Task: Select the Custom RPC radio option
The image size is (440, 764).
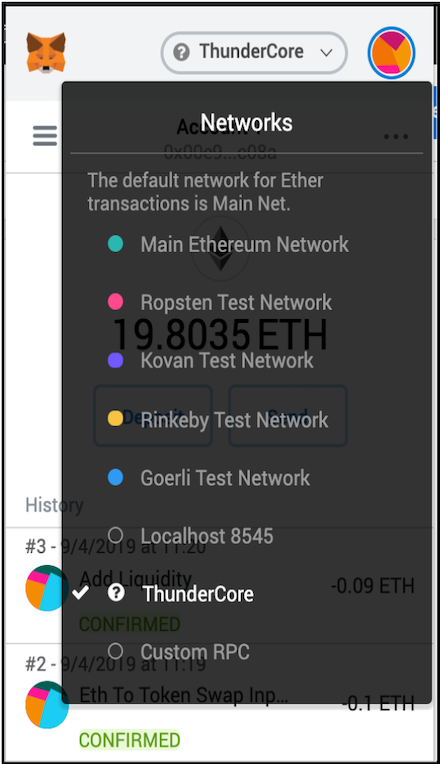Action: point(178,652)
